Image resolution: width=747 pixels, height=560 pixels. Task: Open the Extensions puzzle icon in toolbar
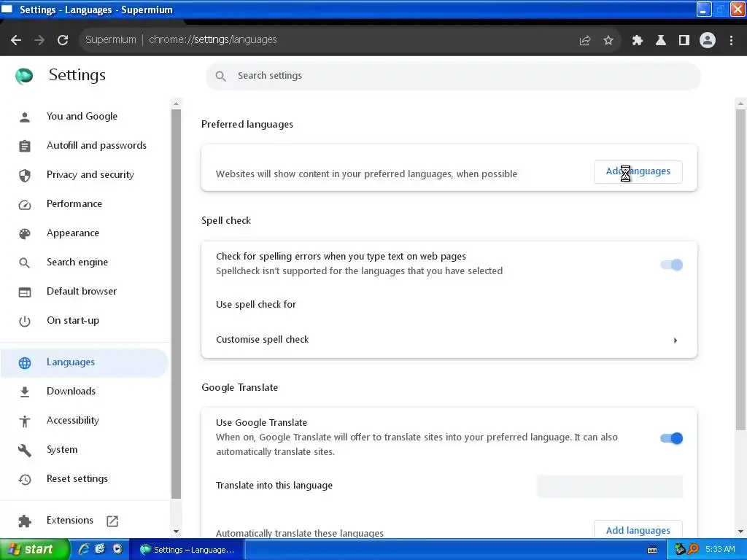coord(637,40)
